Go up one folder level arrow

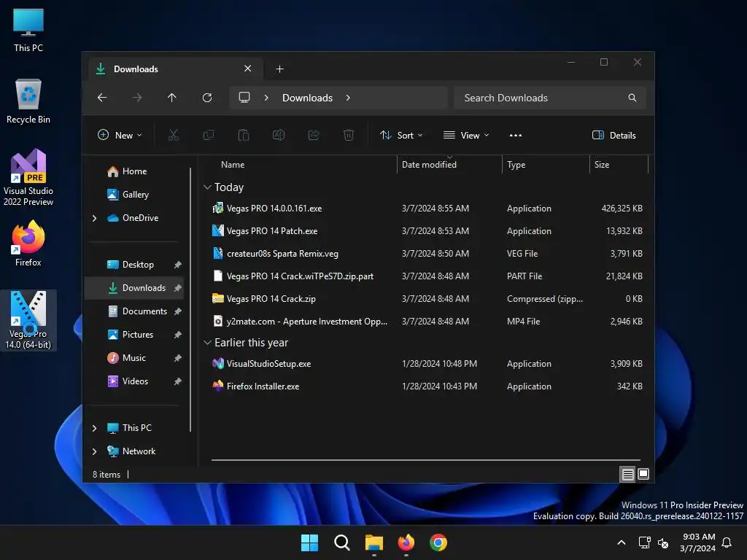pos(172,98)
